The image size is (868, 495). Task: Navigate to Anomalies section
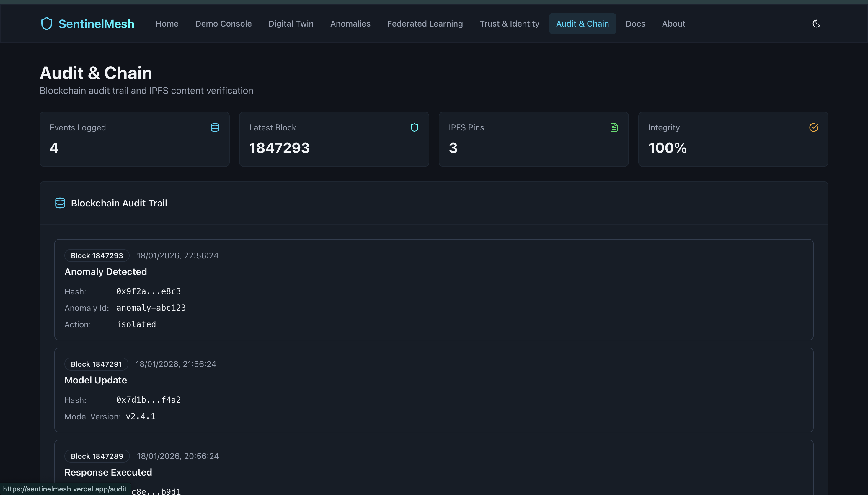350,24
